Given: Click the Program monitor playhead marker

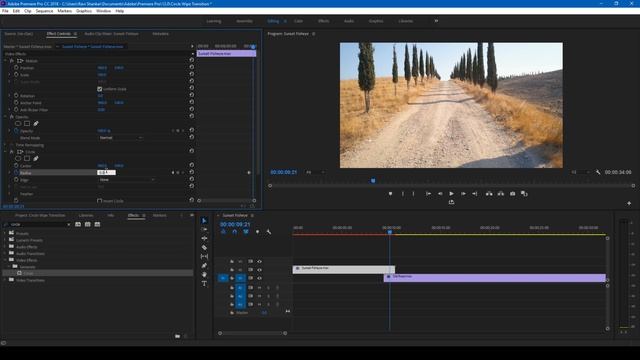Looking at the screenshot, I should click(x=373, y=180).
